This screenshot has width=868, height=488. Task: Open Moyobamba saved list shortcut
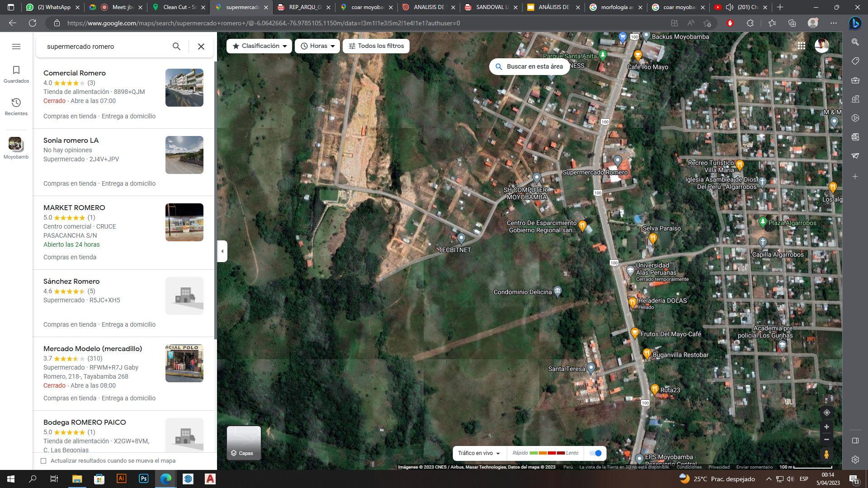(16, 148)
